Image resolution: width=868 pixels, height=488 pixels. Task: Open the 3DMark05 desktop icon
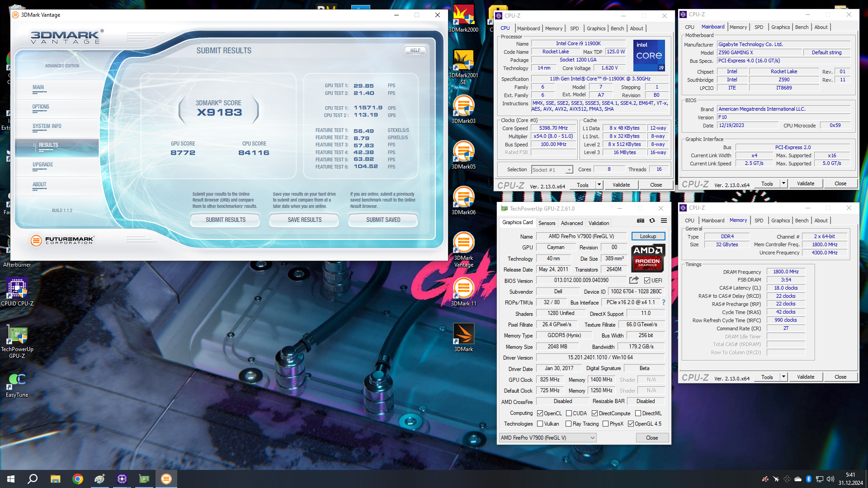click(x=463, y=155)
